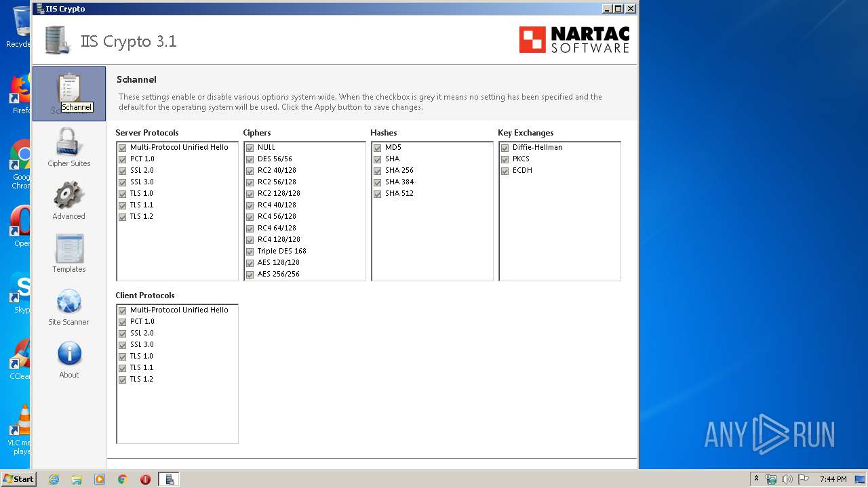Open the media player taskbar icon

100,479
